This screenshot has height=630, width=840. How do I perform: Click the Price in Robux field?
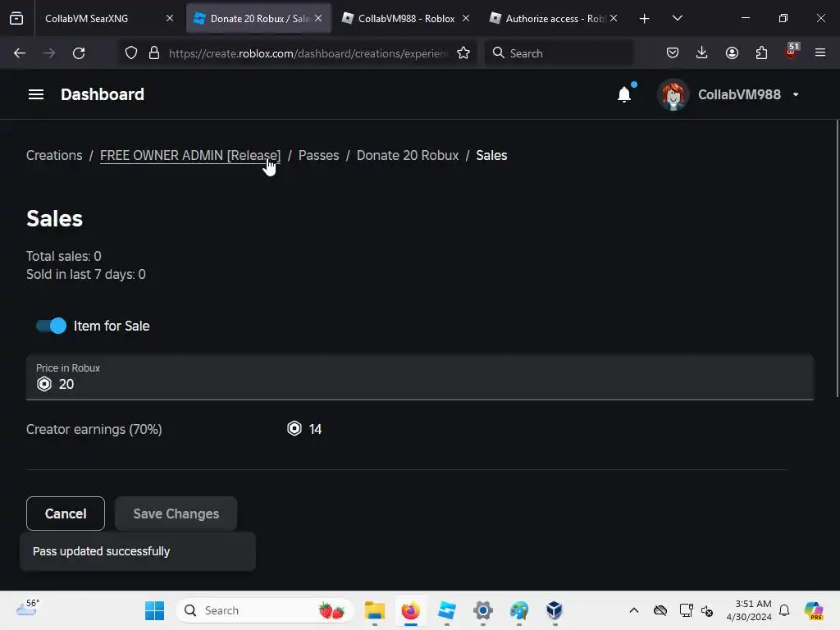419,377
